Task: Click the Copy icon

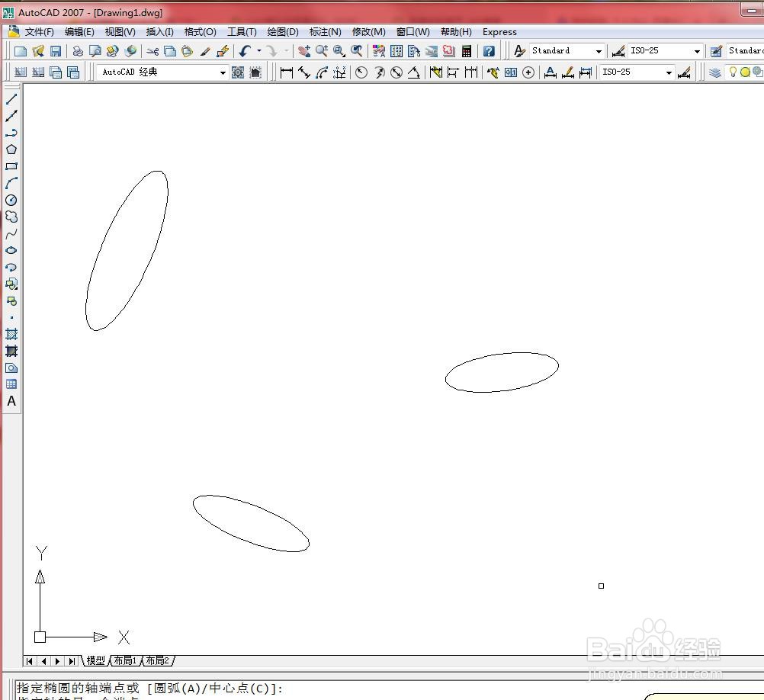Action: point(170,51)
